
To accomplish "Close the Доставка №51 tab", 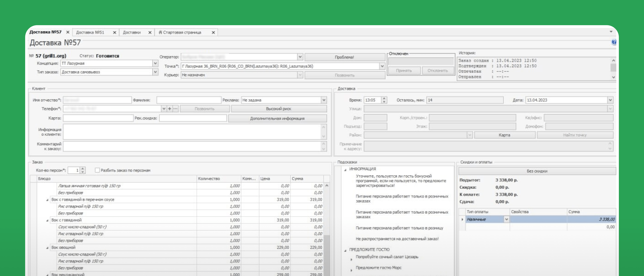I will coord(115,33).
